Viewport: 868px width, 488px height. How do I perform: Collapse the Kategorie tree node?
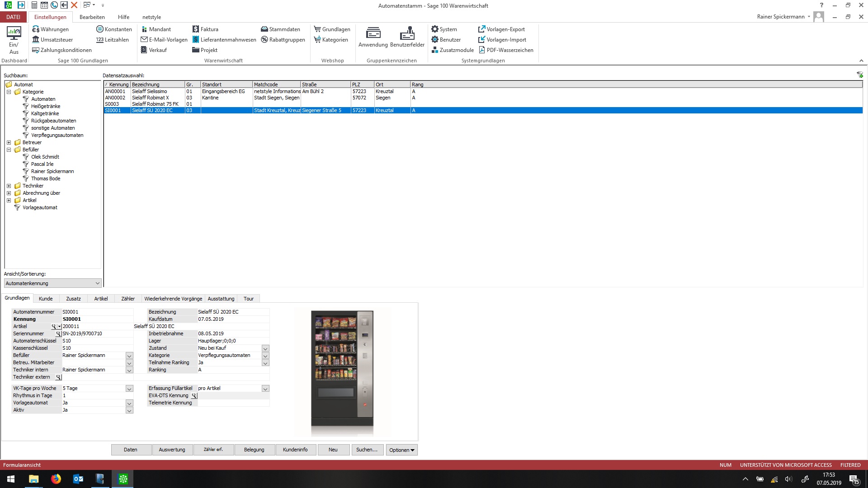[9, 92]
